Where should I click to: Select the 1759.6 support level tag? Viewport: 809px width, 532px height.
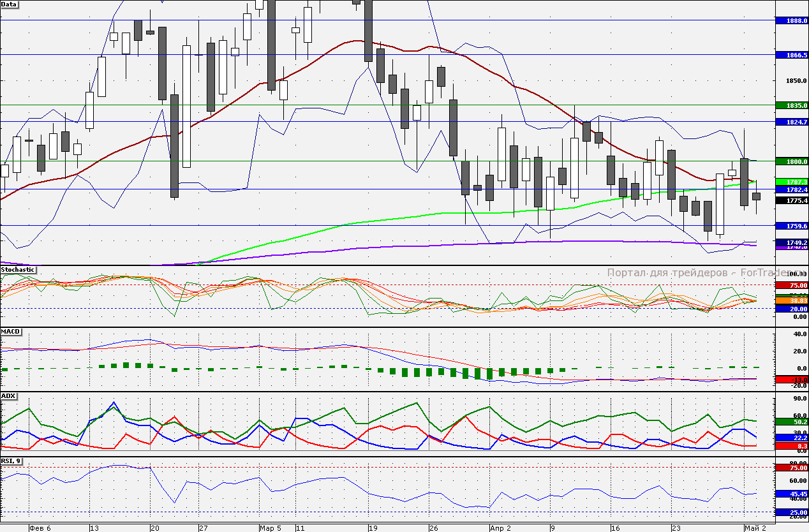792,226
